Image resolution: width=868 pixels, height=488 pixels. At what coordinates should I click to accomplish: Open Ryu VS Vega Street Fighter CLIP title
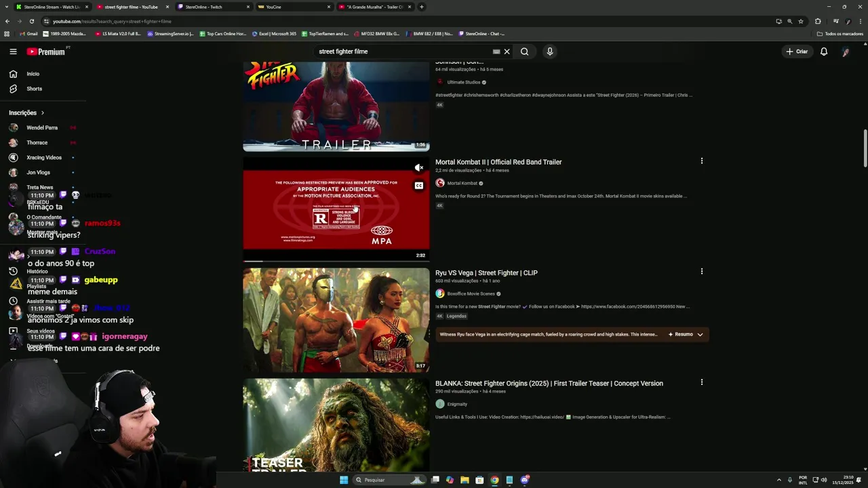coord(486,272)
